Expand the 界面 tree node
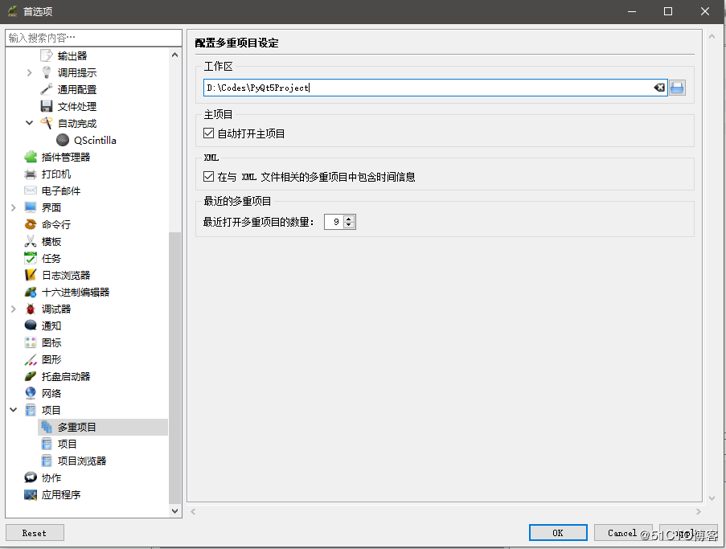This screenshot has height=549, width=726. coord(13,207)
